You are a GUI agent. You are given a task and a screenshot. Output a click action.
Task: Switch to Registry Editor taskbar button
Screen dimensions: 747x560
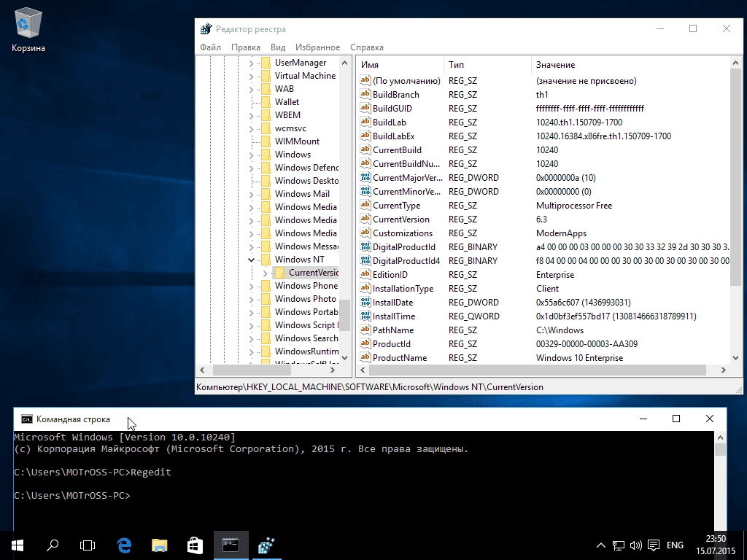coord(266,545)
